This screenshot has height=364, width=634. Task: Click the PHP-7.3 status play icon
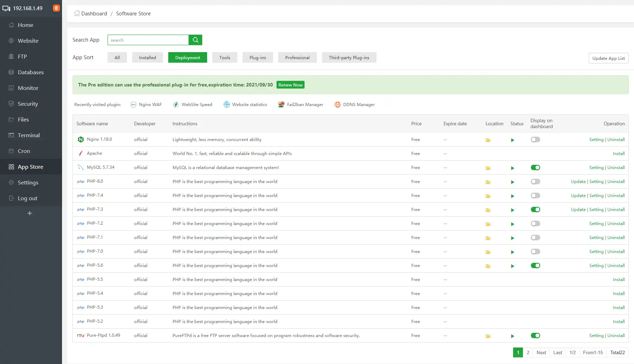click(512, 210)
